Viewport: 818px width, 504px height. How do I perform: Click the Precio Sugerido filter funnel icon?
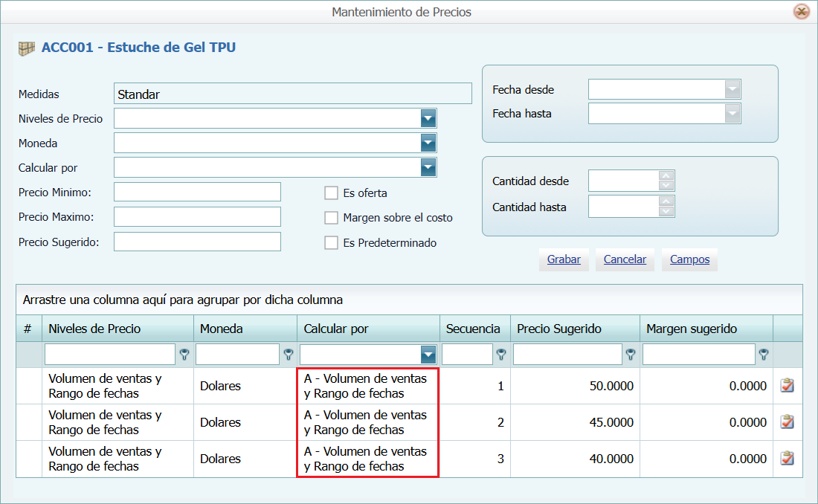(630, 354)
